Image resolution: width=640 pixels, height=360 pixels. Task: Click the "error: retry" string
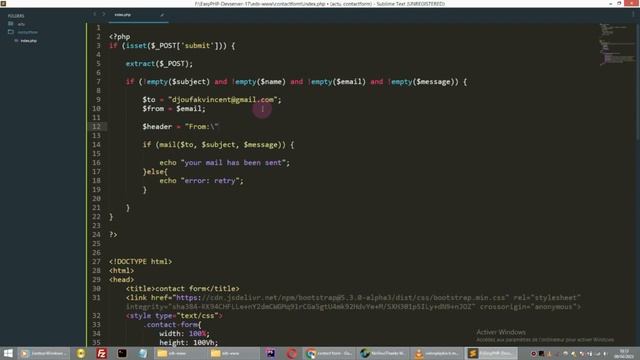[x=210, y=180]
